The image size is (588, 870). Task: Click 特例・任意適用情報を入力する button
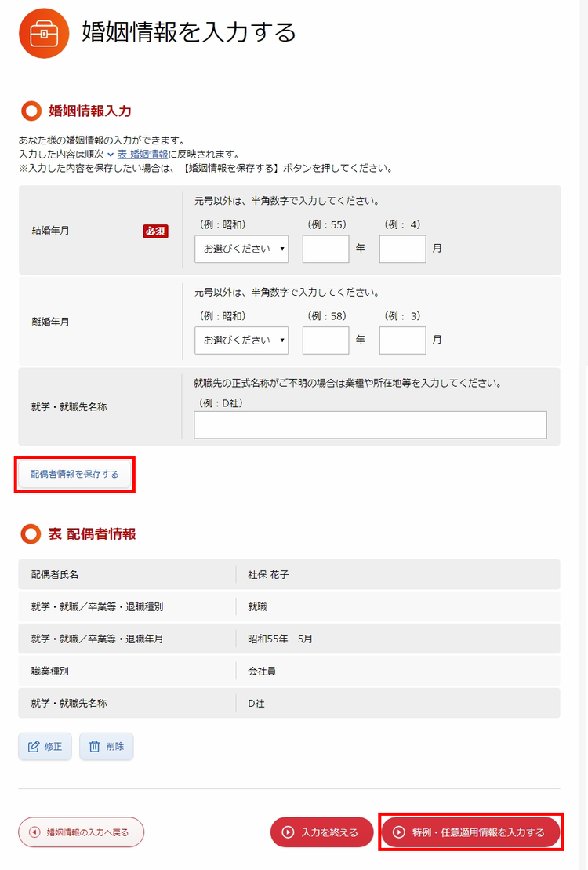coord(471,832)
